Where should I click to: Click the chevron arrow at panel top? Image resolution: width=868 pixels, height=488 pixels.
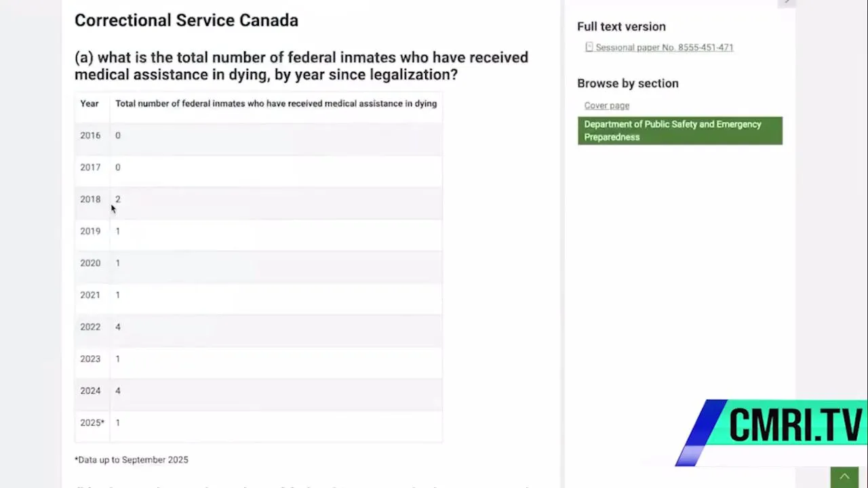(x=787, y=3)
